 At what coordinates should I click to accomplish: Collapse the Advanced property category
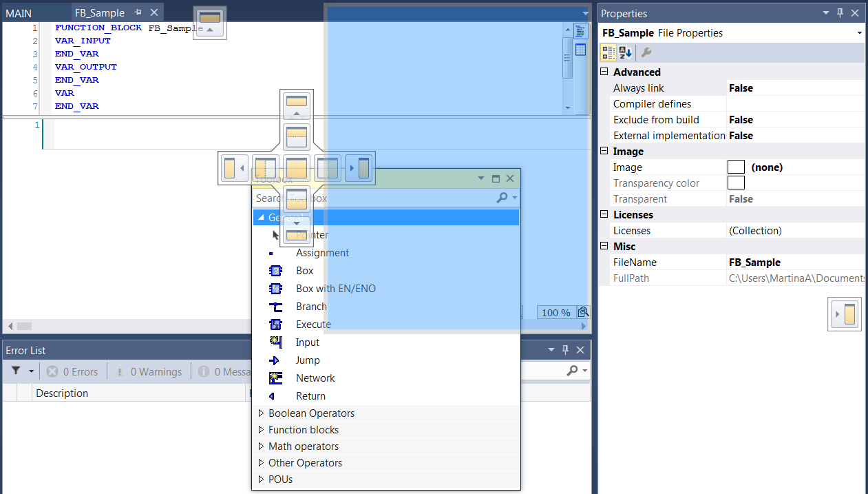604,72
